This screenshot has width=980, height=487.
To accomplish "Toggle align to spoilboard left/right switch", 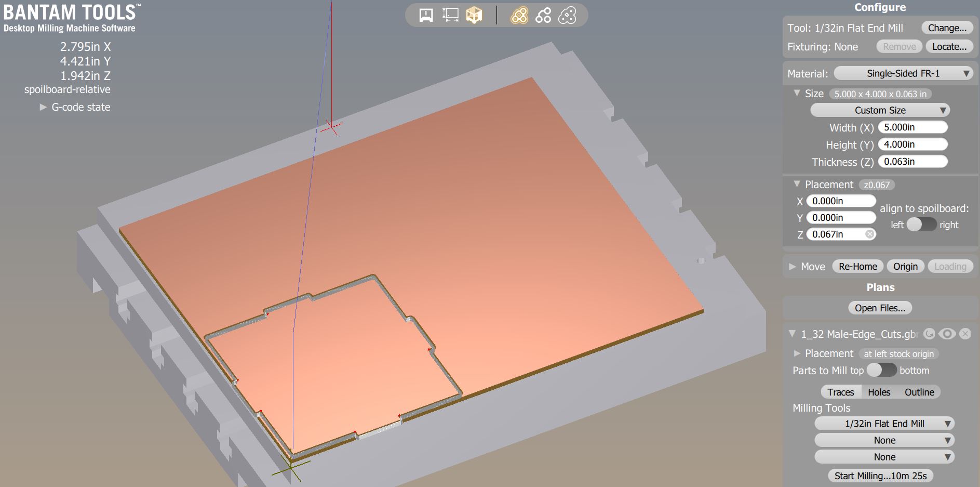I will click(x=922, y=225).
